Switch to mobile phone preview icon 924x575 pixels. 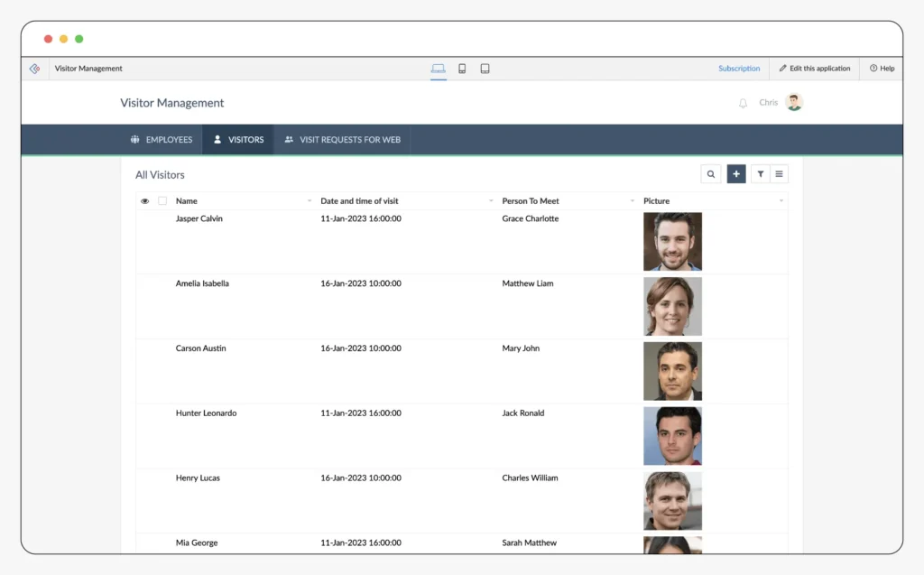pyautogui.click(x=462, y=68)
